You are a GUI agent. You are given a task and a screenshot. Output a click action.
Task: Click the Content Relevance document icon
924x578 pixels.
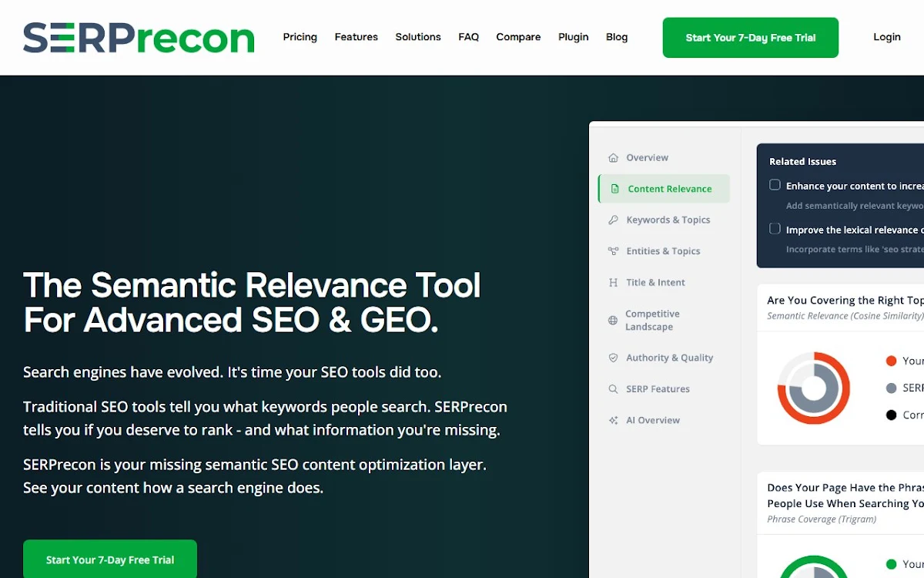(614, 189)
